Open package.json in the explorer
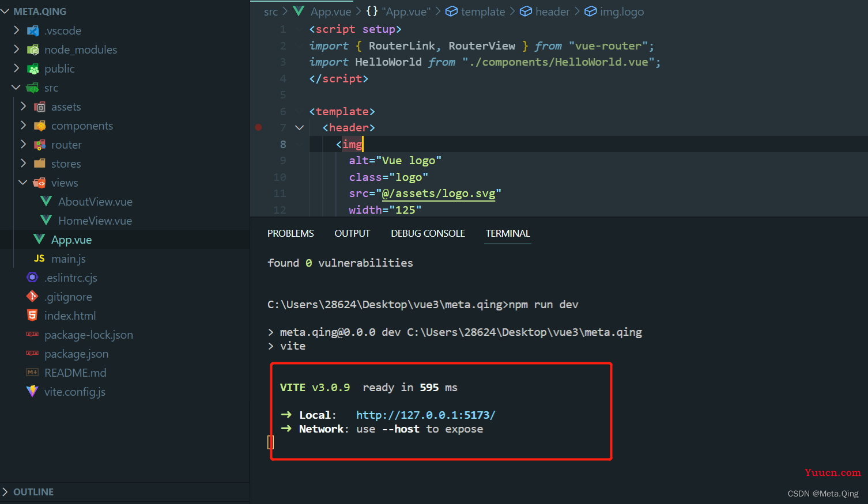Viewport: 868px width, 504px height. pos(76,354)
